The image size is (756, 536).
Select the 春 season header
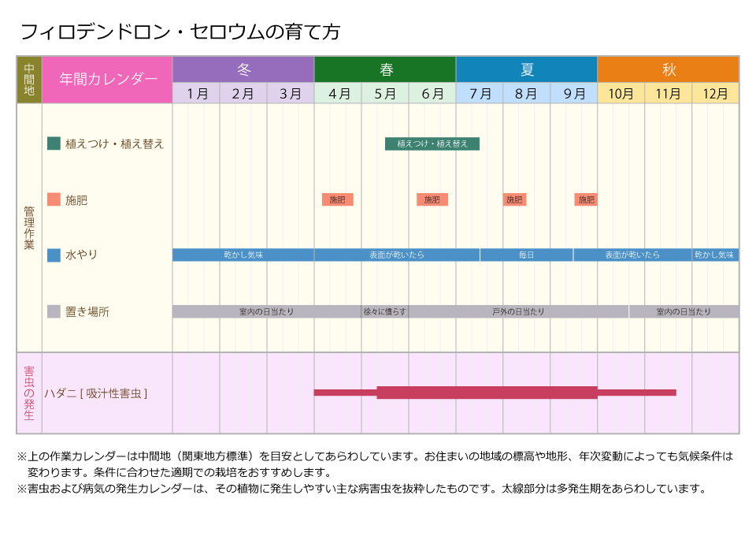pyautogui.click(x=385, y=69)
